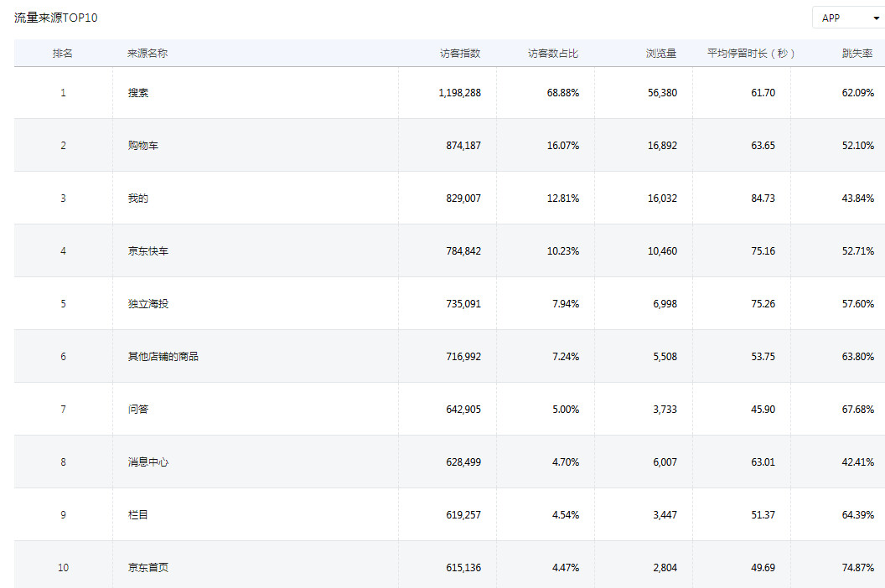The image size is (885, 588).
Task: Click visitor index value 784,842
Action: 463,251
